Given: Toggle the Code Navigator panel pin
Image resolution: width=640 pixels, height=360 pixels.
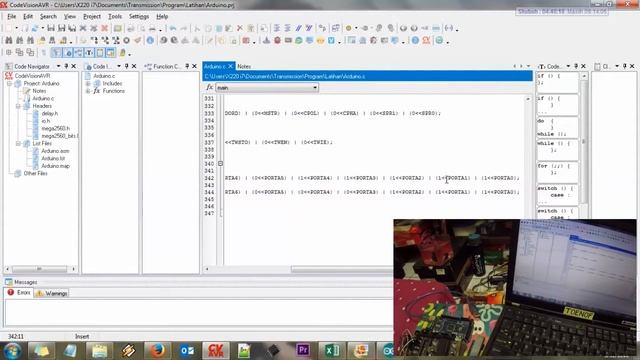Looking at the screenshot, I should (66, 66).
